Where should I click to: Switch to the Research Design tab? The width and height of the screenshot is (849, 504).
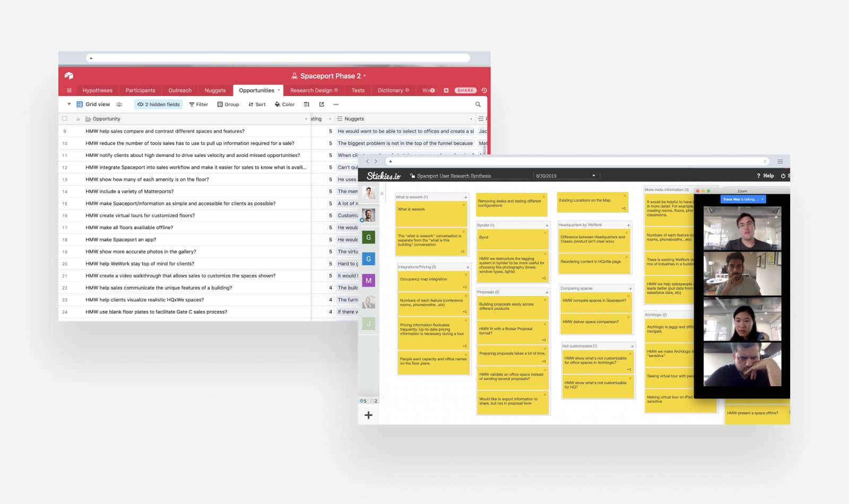(314, 91)
